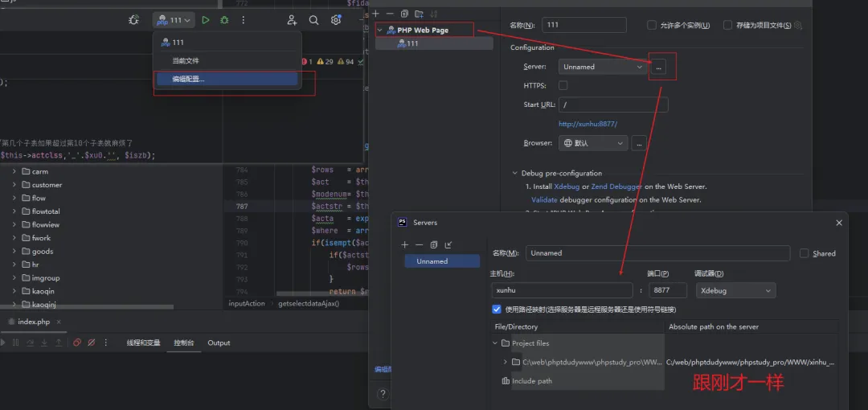868x410 pixels.
Task: Start debugging with the green bug icon
Action: [x=224, y=20]
